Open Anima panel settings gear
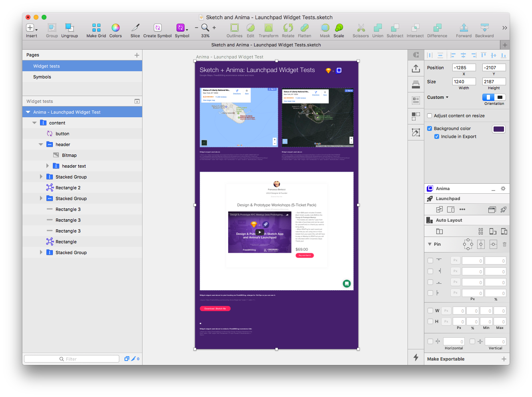 pos(503,188)
